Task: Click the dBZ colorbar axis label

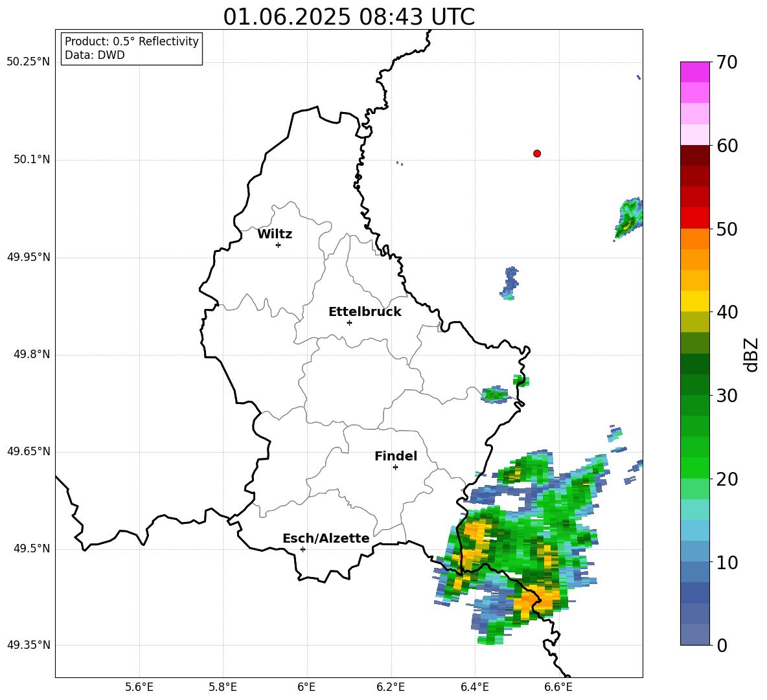Action: click(751, 354)
